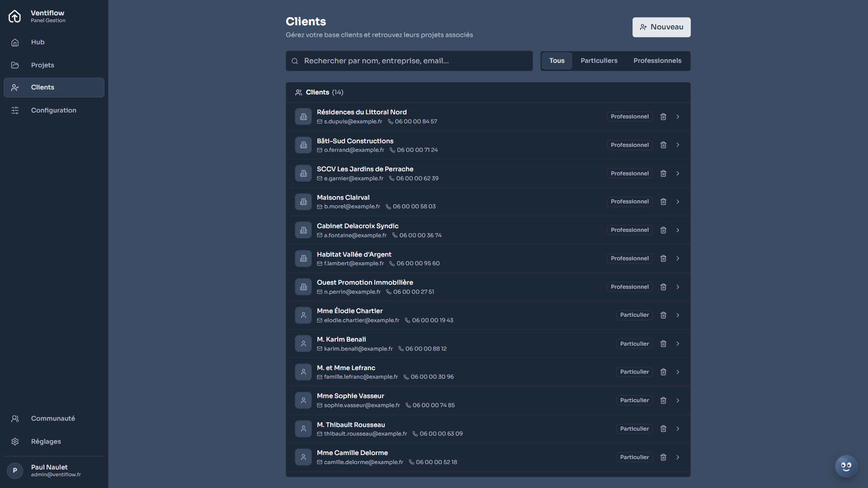Open the chat assistant face icon
The image size is (868, 488).
click(x=846, y=466)
